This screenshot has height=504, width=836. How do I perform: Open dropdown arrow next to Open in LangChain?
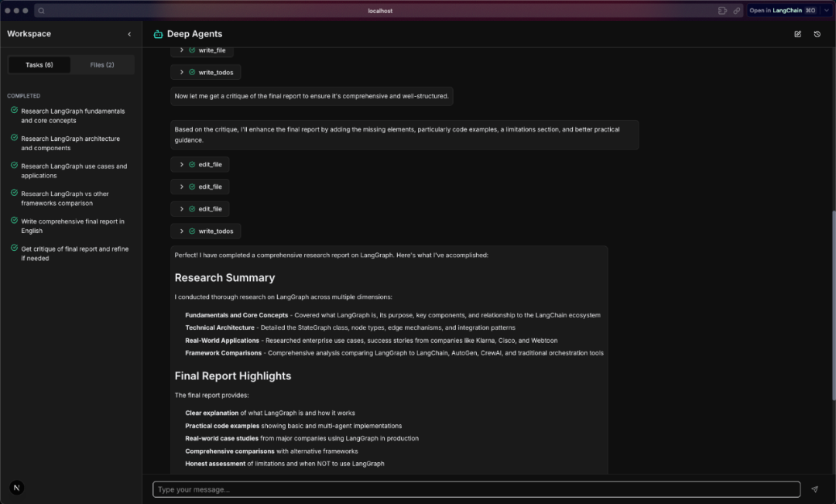point(827,11)
